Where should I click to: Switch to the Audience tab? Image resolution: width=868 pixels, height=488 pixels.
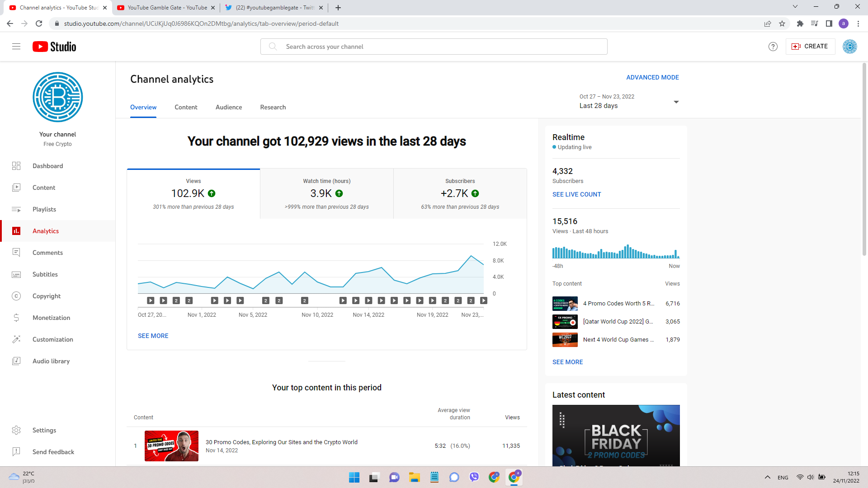click(228, 107)
